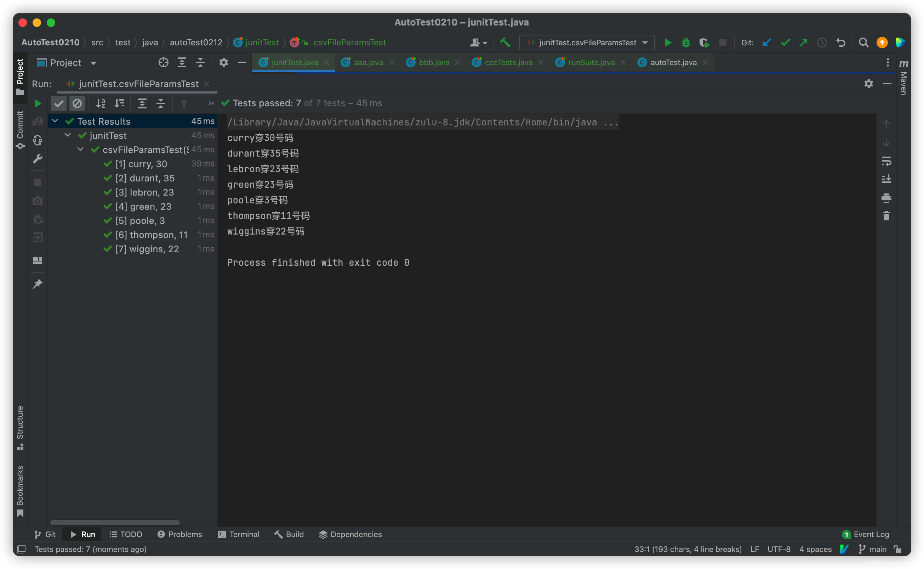Viewport: 924px width, 569px height.
Task: Select test row [1] curry, 30
Action: pos(133,164)
